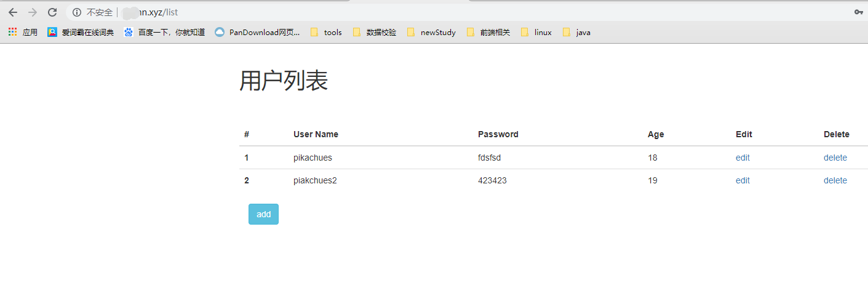Open the site info icon beside 不安全
Screen dimensions: 868x288
pyautogui.click(x=77, y=12)
